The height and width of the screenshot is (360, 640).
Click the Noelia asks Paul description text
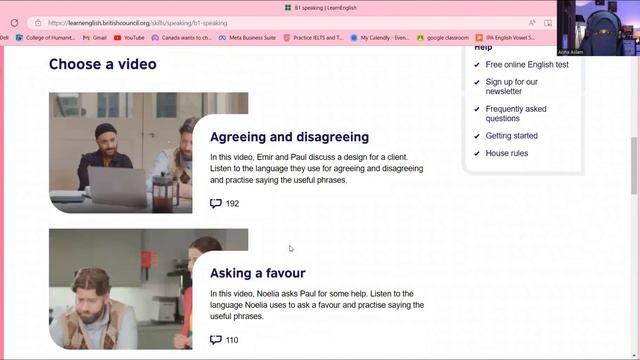(317, 305)
